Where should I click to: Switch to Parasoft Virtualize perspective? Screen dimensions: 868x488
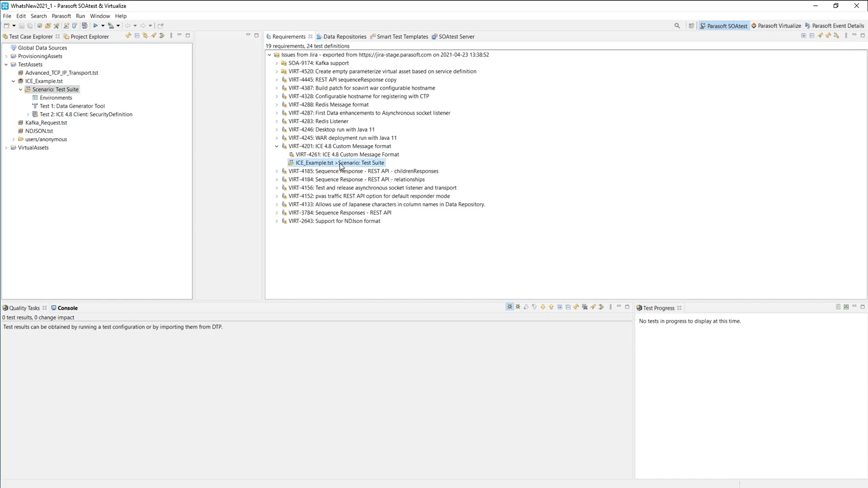point(776,26)
